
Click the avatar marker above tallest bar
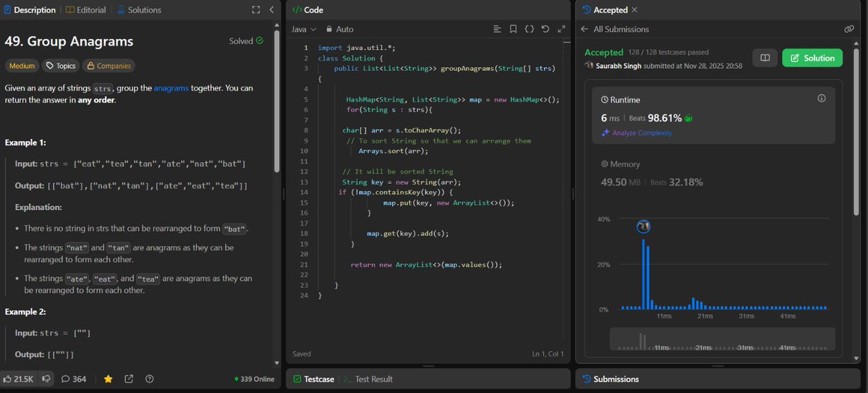644,227
